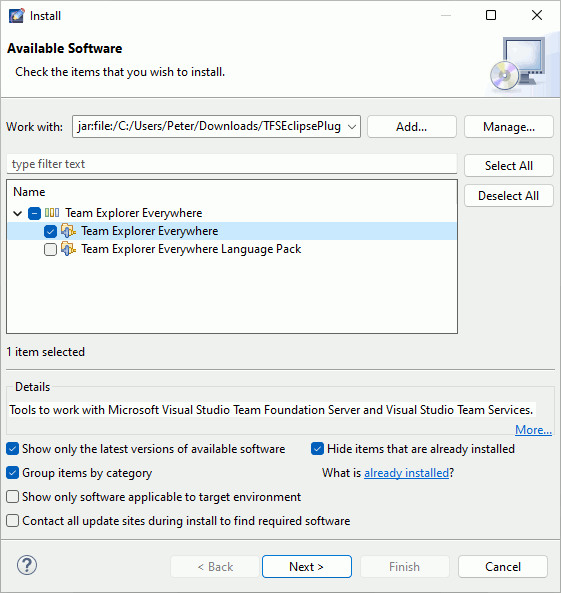Click the install wizard CD and monitor image
Viewport: 561px width, 593px height.
tap(518, 64)
